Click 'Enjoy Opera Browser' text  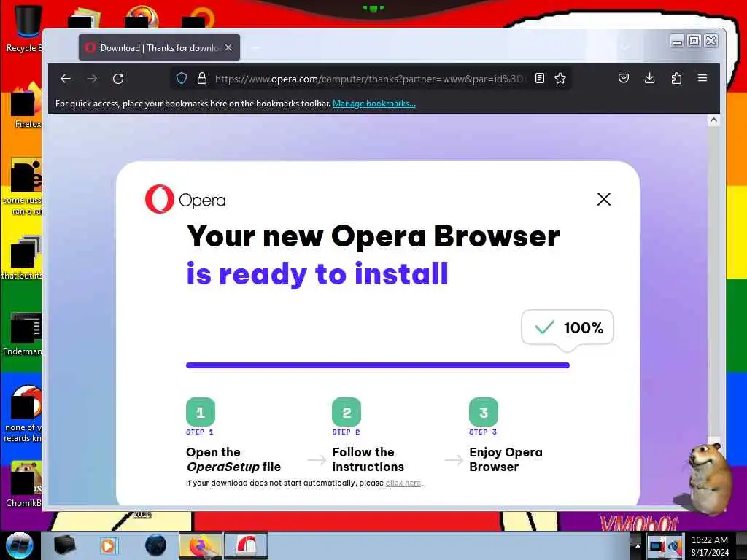(506, 459)
